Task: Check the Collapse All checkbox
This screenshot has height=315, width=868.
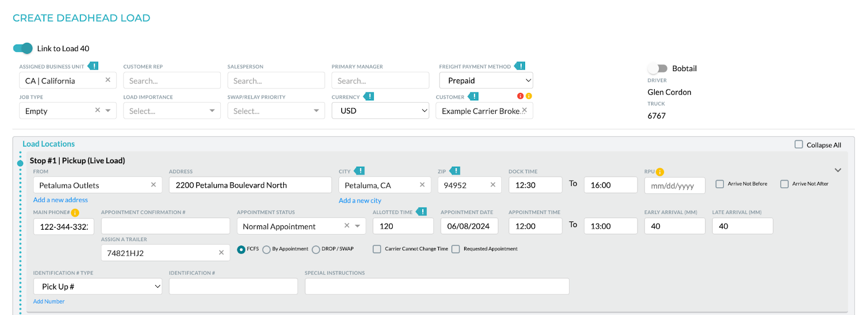Action: point(799,144)
